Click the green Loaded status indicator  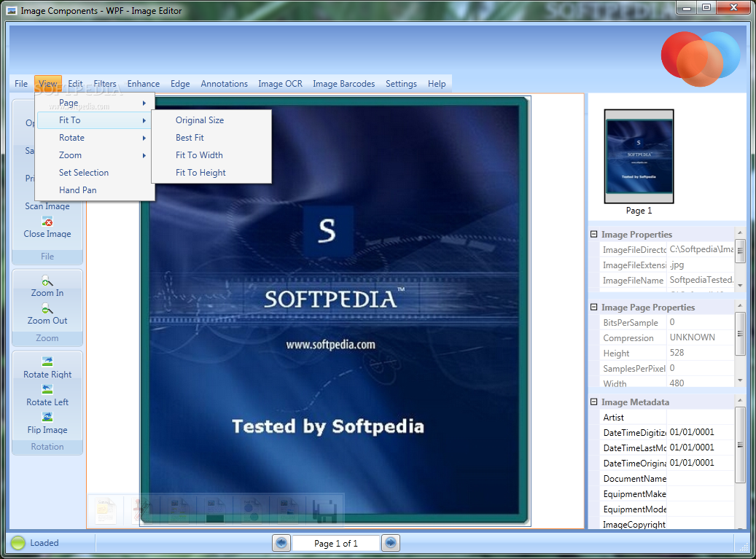17,543
